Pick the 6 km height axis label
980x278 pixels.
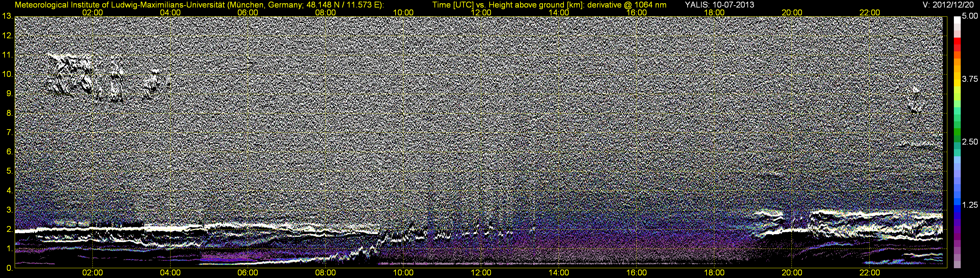click(9, 152)
